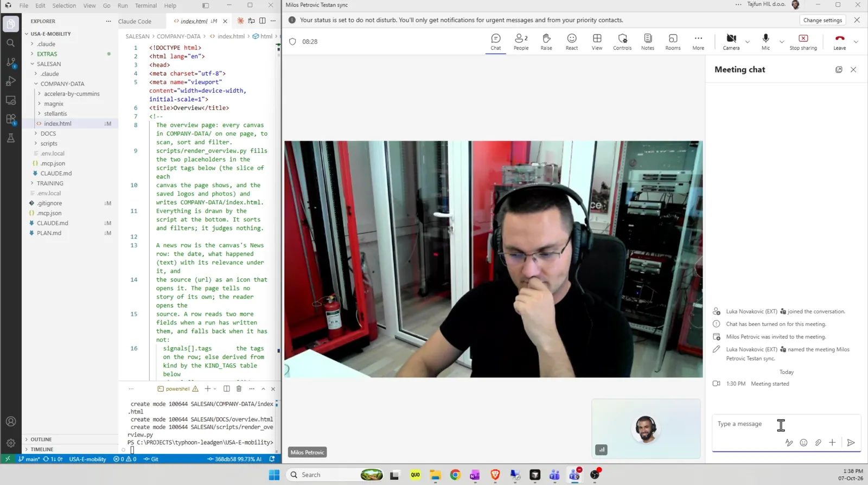868x485 pixels.
Task: Open Run and Debug view in activity bar
Action: (x=11, y=81)
